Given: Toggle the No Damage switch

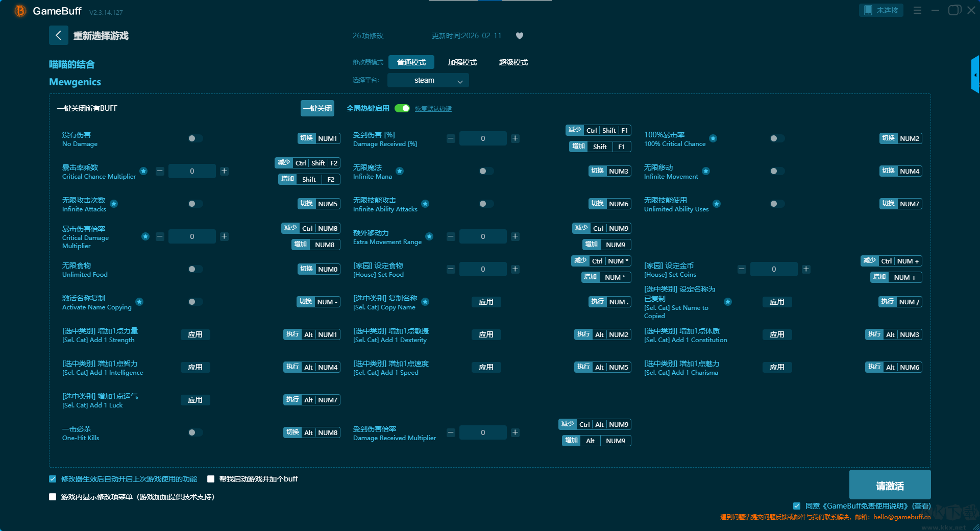Looking at the screenshot, I should click(194, 138).
